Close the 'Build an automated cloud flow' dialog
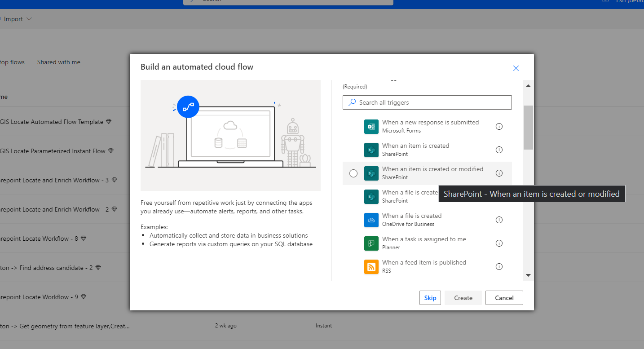Screen dimensions: 644x349 516,68
